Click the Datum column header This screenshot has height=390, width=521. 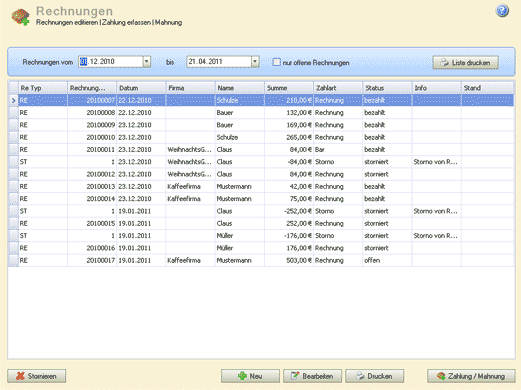(x=141, y=88)
